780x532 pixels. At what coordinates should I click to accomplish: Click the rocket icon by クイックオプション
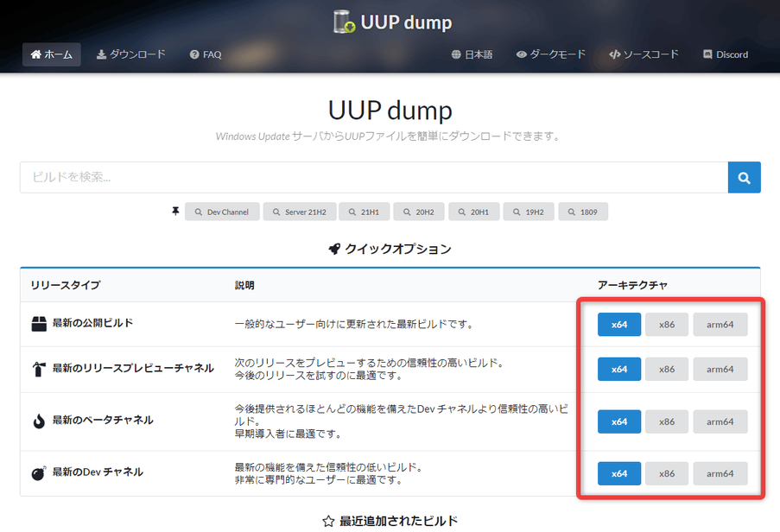click(x=334, y=249)
